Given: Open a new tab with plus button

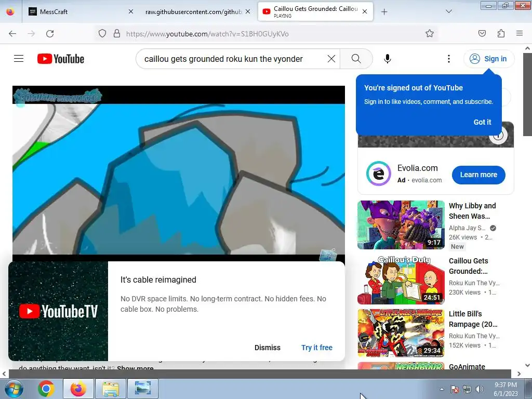Looking at the screenshot, I should pyautogui.click(x=384, y=12).
